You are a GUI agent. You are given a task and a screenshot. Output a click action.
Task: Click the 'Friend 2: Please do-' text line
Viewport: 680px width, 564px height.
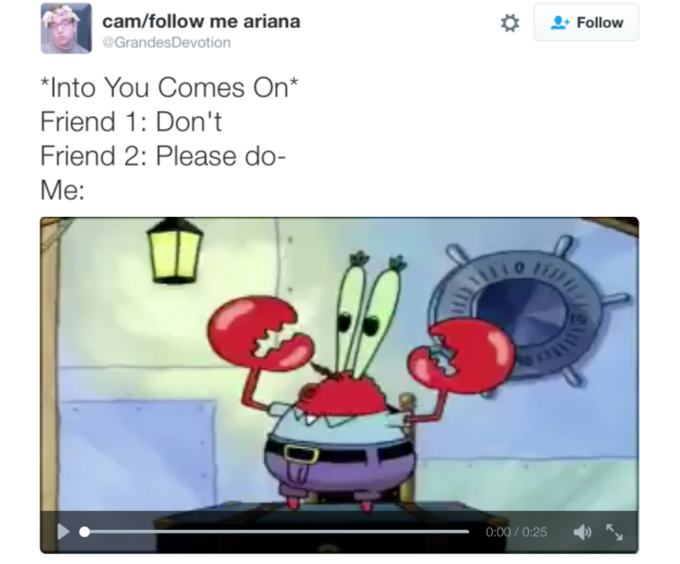coord(163,156)
